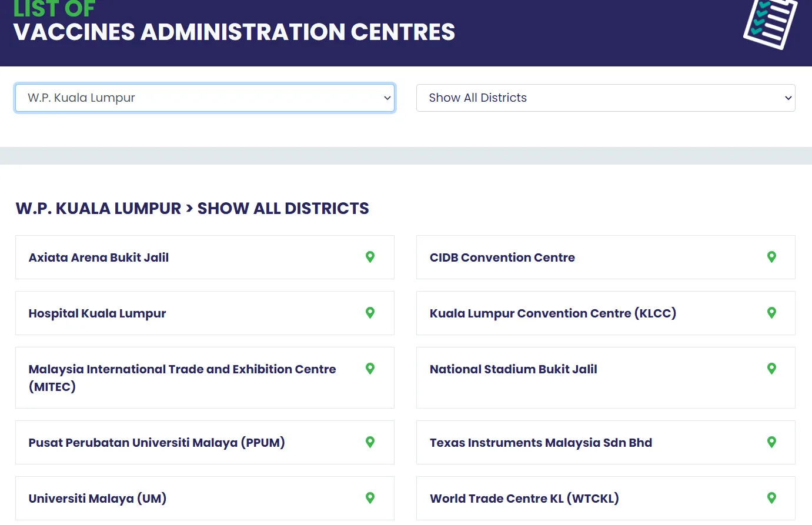This screenshot has height=525, width=812.
Task: Open location pin for Hospital Kuala Lumpur
Action: 370,313
